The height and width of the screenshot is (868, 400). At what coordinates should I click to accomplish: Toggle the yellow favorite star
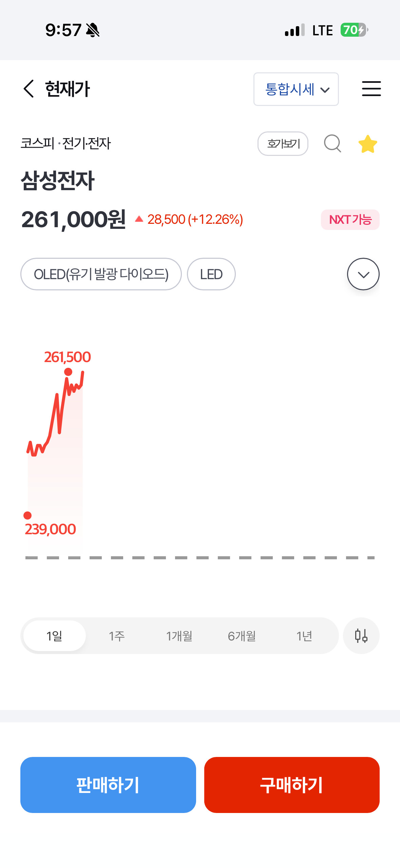click(x=368, y=144)
